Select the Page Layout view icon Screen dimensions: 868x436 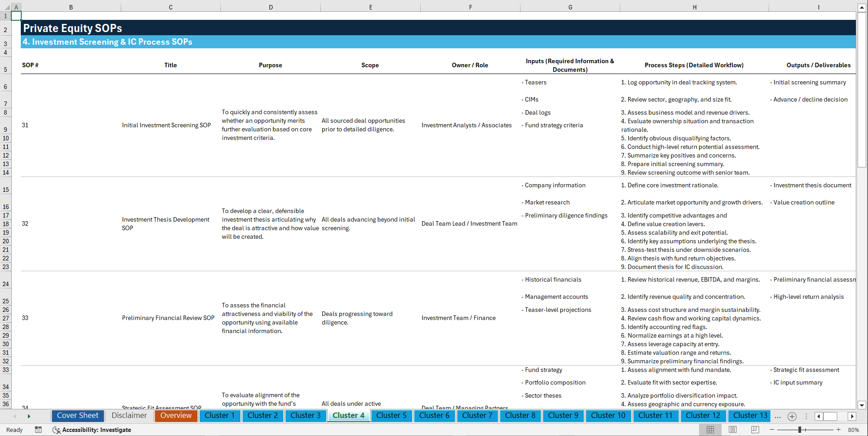click(x=732, y=430)
